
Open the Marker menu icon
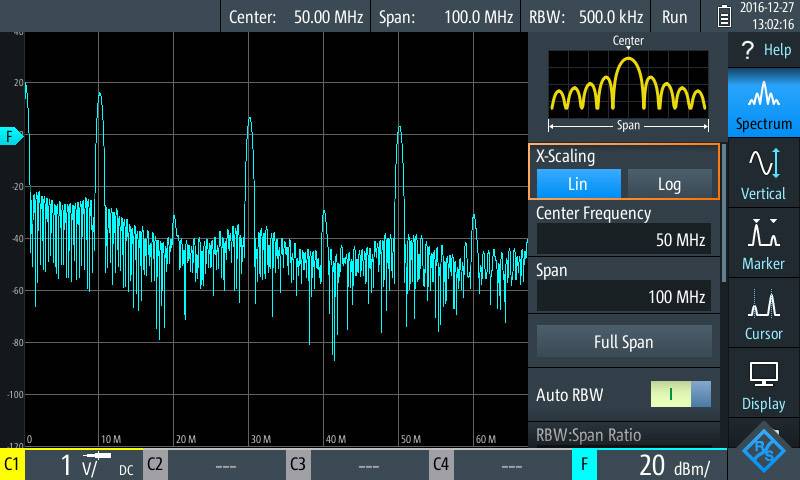click(764, 244)
